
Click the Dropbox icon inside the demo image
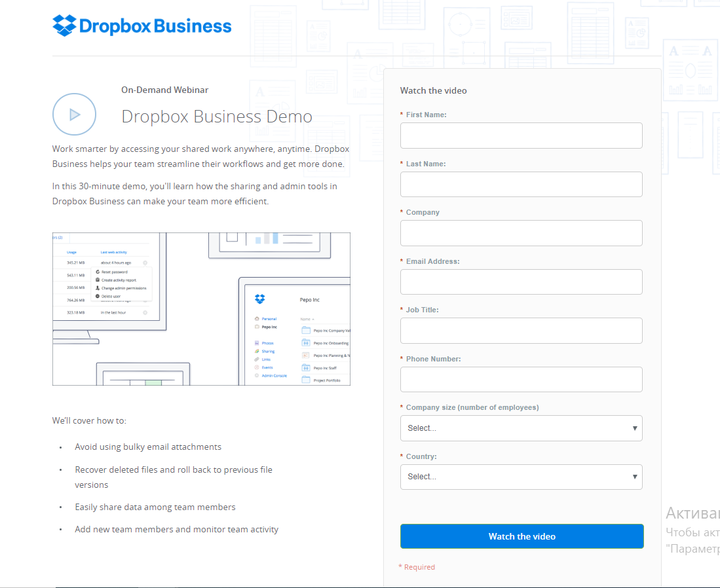(260, 299)
